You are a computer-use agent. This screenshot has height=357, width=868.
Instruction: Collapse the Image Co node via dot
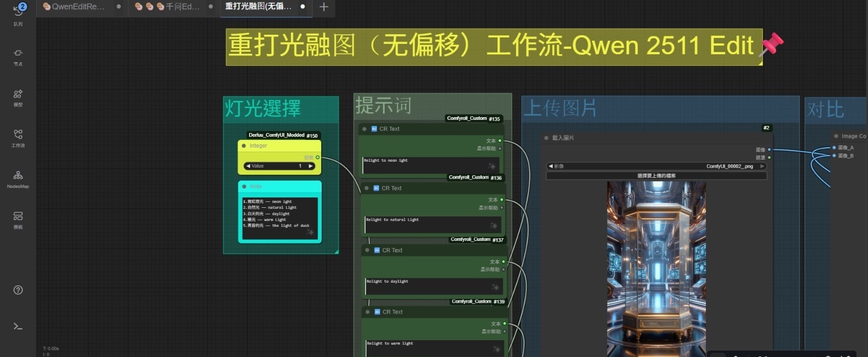click(836, 136)
